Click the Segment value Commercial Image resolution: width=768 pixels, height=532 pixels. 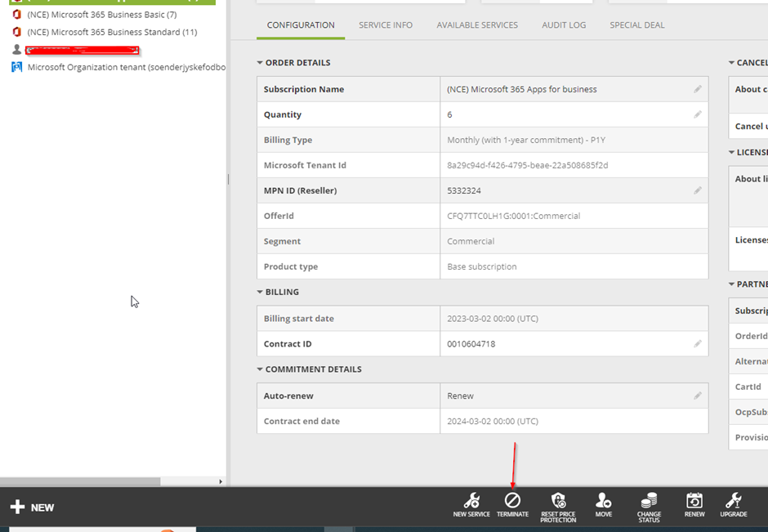pyautogui.click(x=471, y=241)
